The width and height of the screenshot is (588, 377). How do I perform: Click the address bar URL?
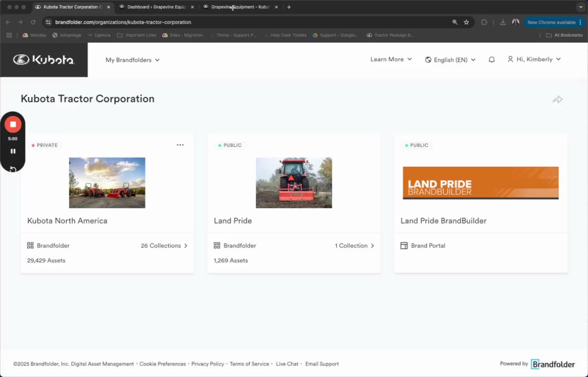tap(123, 22)
